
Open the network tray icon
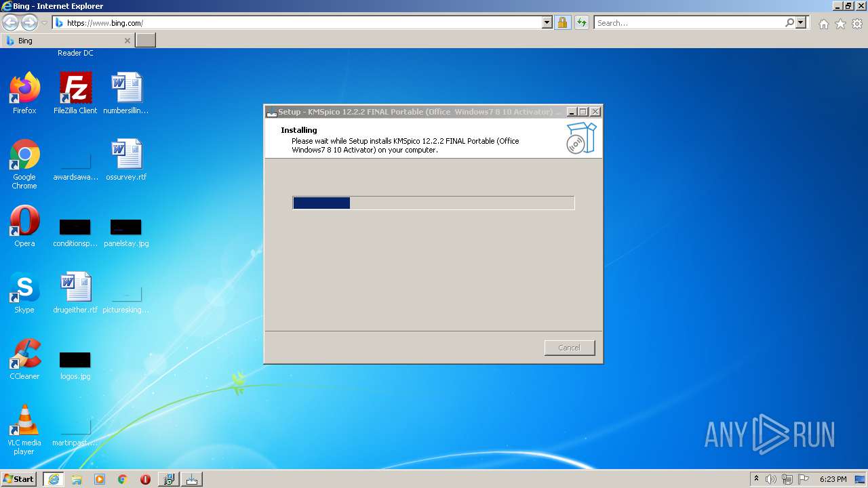[x=787, y=479]
